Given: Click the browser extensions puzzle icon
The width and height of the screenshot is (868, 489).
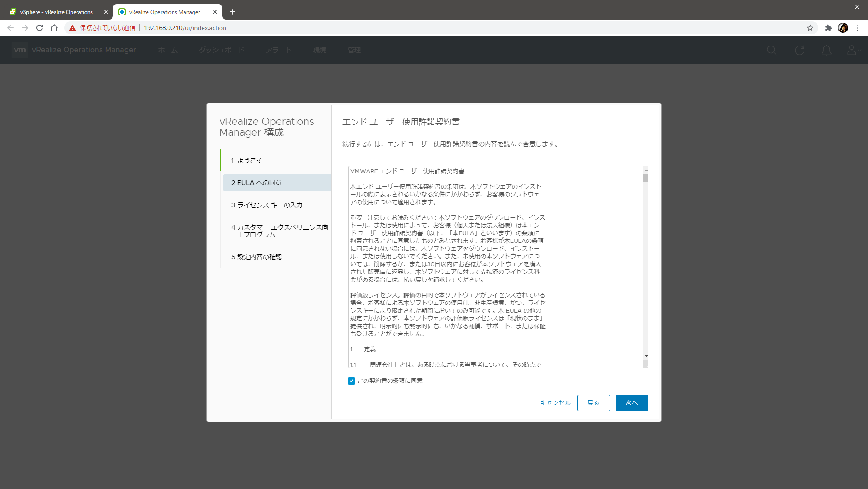Looking at the screenshot, I should pyautogui.click(x=828, y=28).
